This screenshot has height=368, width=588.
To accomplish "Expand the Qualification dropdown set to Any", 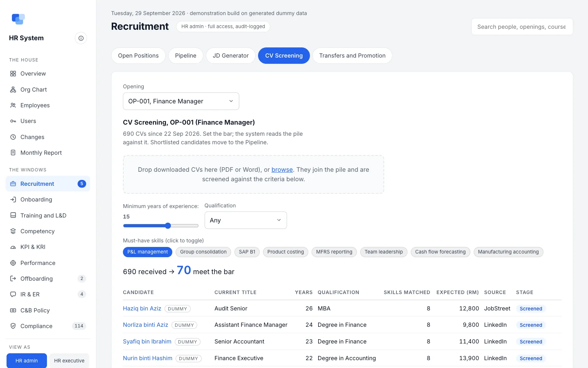I will point(246,220).
